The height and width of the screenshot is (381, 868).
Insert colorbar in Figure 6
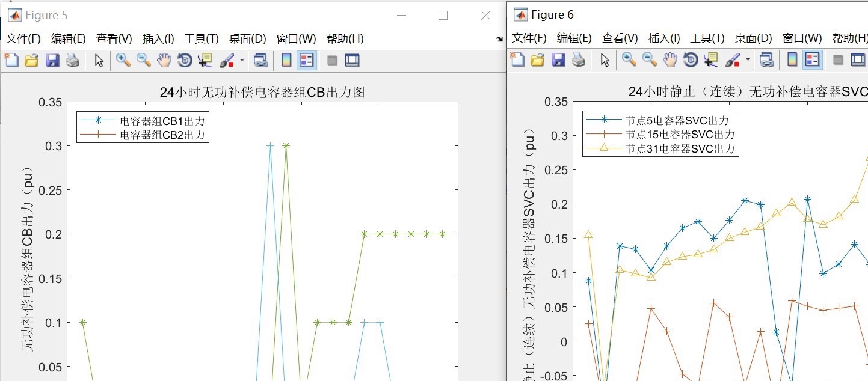pyautogui.click(x=792, y=60)
